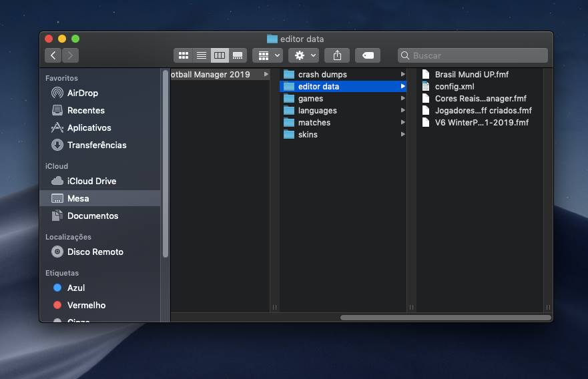The height and width of the screenshot is (379, 588).
Task: Click the Favoritos section header
Action: pos(61,78)
